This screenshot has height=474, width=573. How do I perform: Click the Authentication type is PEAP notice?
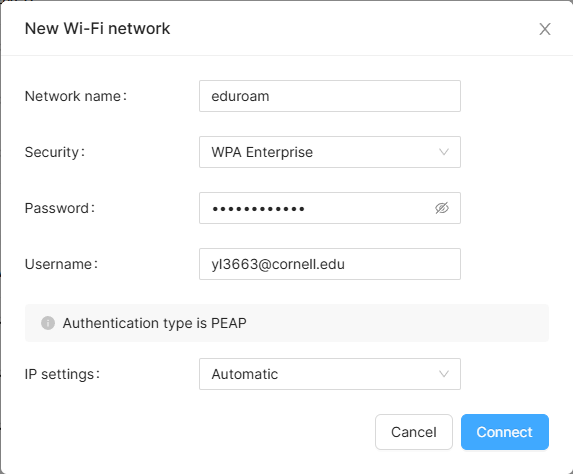(x=287, y=323)
